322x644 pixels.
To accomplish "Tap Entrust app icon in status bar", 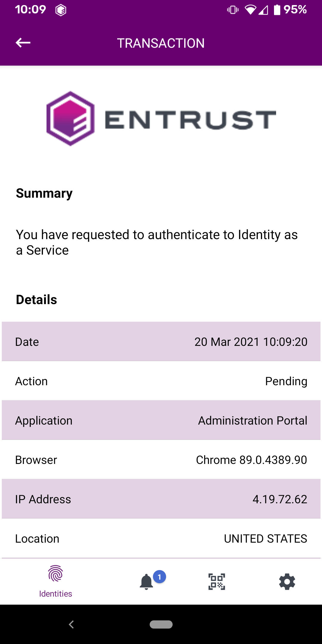I will [x=61, y=10].
